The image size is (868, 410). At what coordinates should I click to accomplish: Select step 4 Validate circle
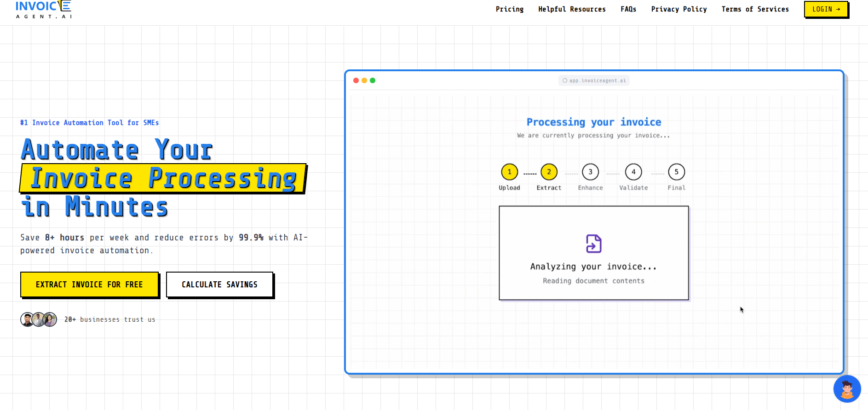tap(633, 172)
